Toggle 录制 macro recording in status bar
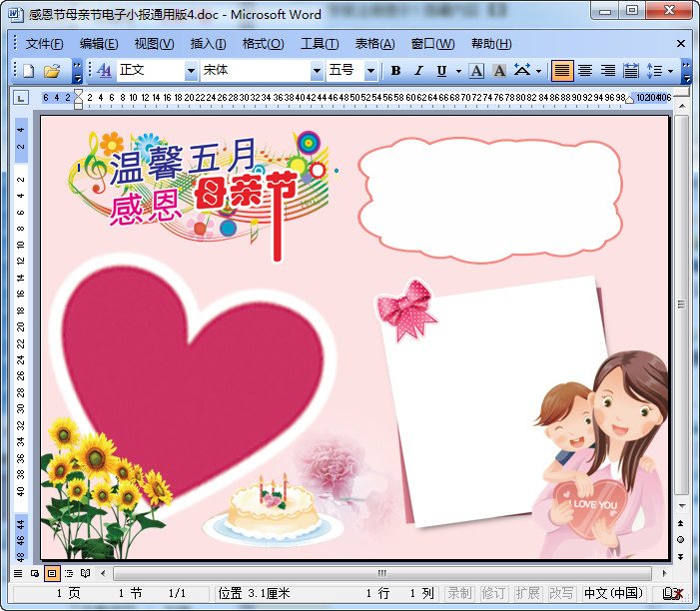Screen dimensions: 700x611 (x=459, y=594)
